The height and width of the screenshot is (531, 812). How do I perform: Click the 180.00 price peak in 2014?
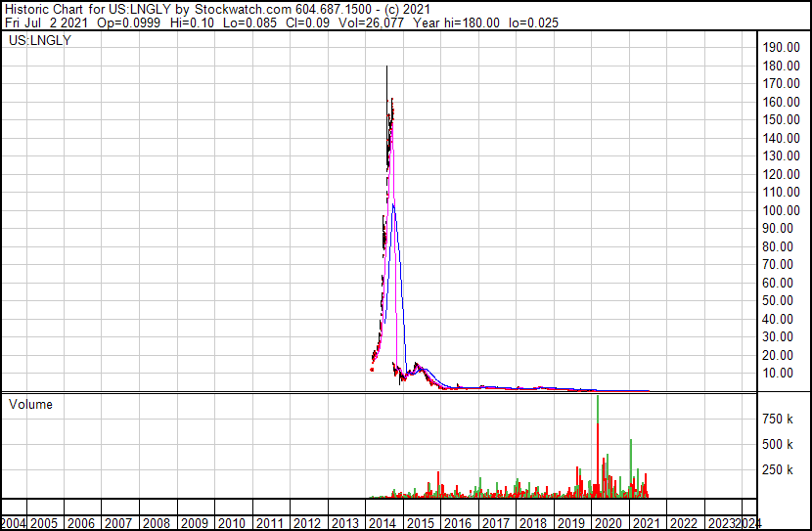(x=386, y=67)
